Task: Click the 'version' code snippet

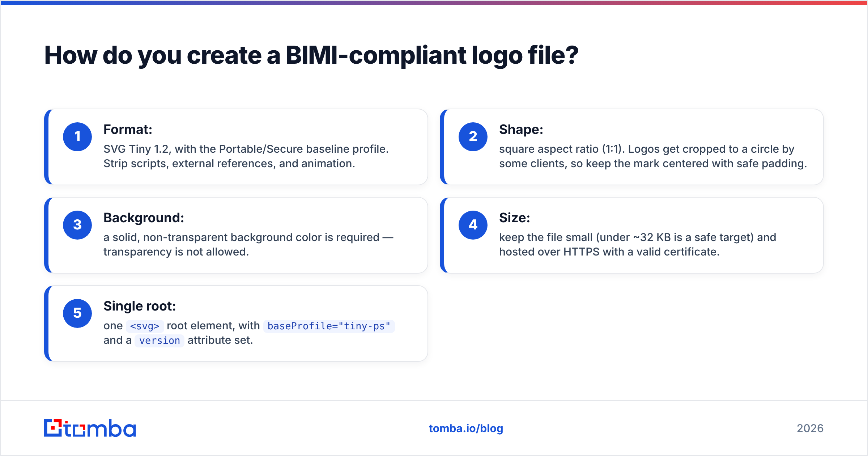Action: coord(159,341)
